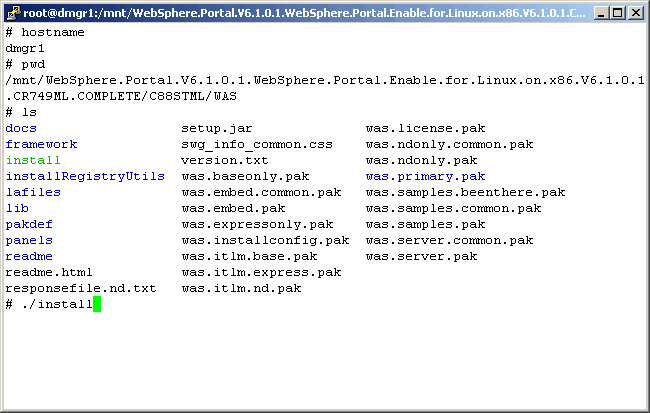Select the framework directory entry
The height and width of the screenshot is (413, 650).
point(41,144)
